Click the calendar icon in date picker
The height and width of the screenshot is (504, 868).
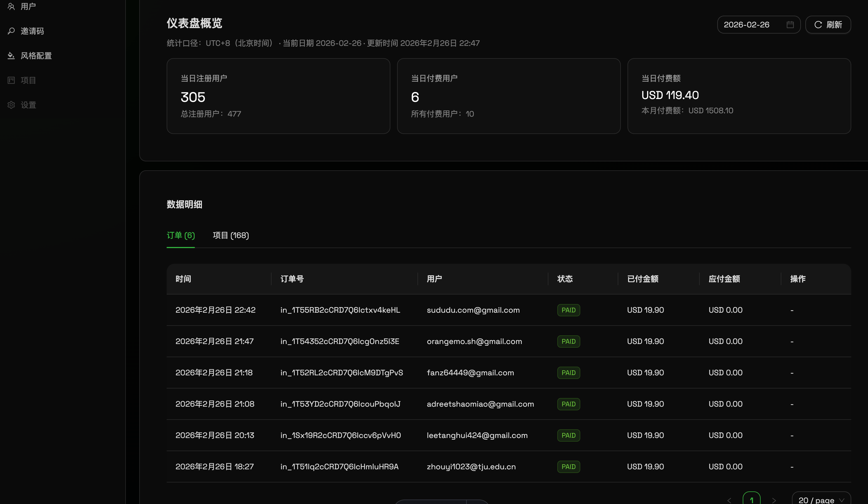tap(790, 25)
